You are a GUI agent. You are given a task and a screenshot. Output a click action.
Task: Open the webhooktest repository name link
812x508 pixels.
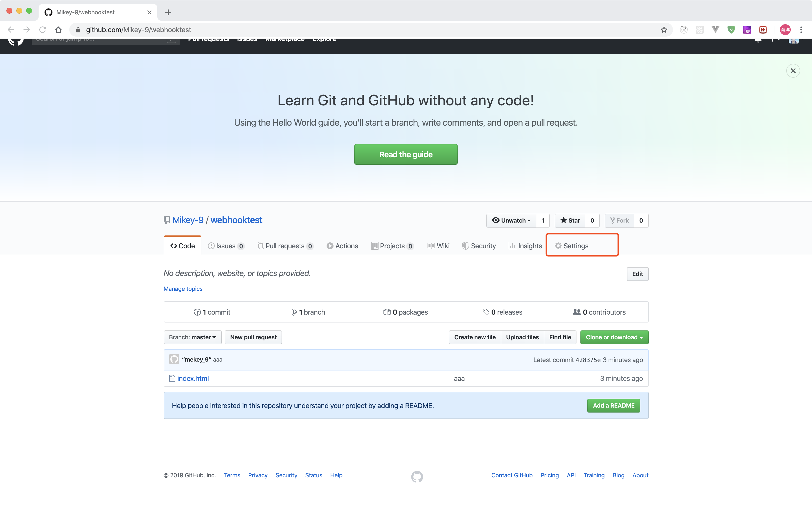[x=236, y=220]
